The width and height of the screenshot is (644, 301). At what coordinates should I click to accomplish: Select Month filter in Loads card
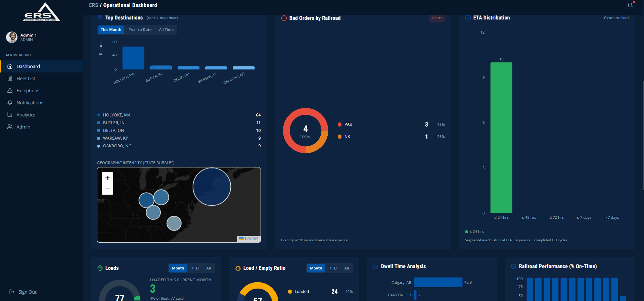tap(178, 268)
